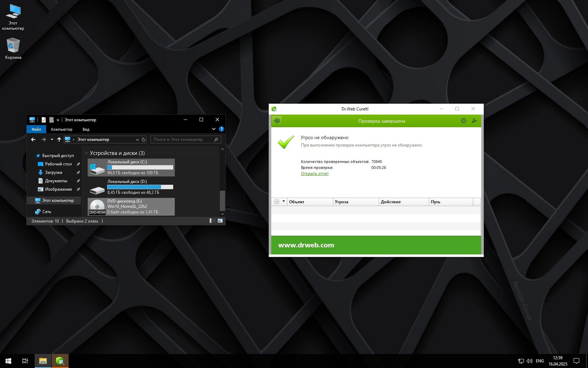Click the Explorer vertical scrollbar thumb
Image resolution: width=588 pixels, height=368 pixels.
[x=222, y=200]
